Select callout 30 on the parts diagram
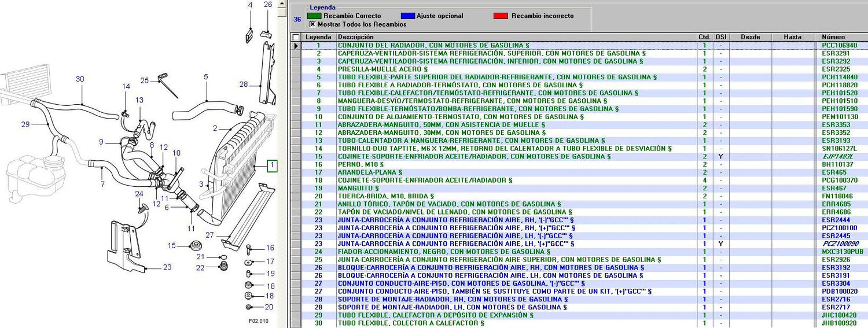 coord(80,79)
